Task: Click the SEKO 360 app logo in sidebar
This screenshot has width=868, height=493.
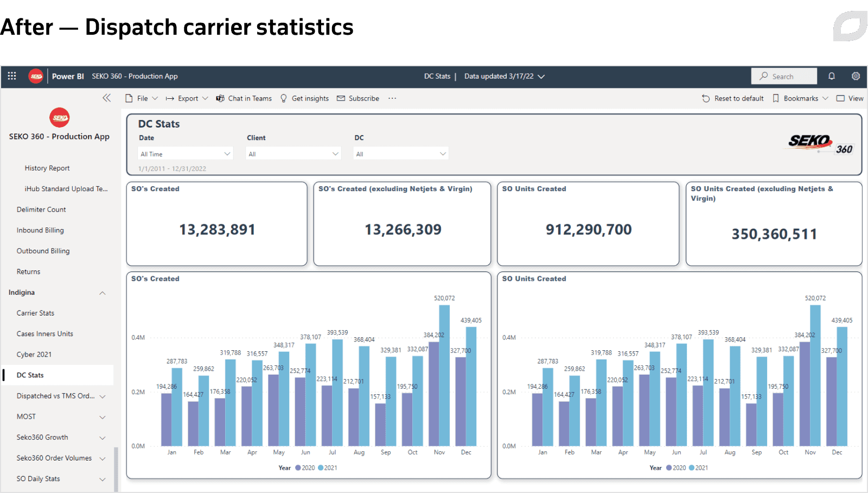Action: click(60, 117)
